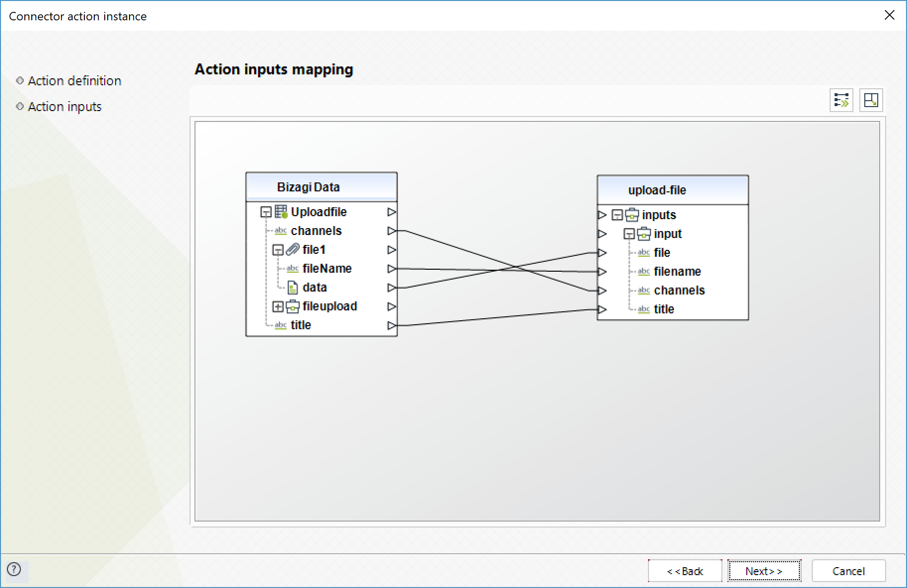Click the input connector arrow of filename
The height and width of the screenshot is (588, 907).
[602, 272]
